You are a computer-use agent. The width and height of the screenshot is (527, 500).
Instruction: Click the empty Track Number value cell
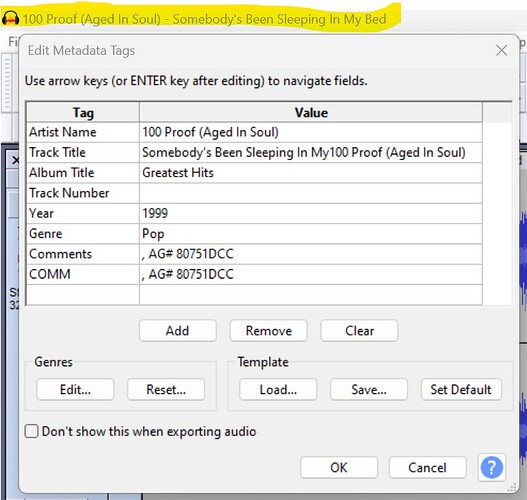(311, 193)
